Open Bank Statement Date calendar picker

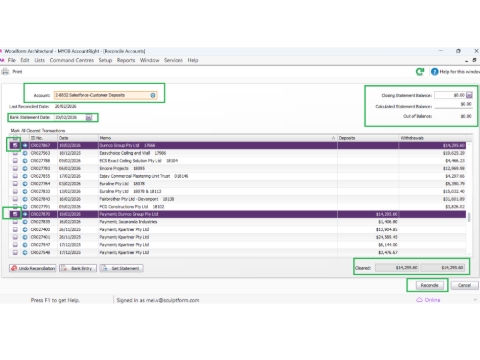[89, 117]
